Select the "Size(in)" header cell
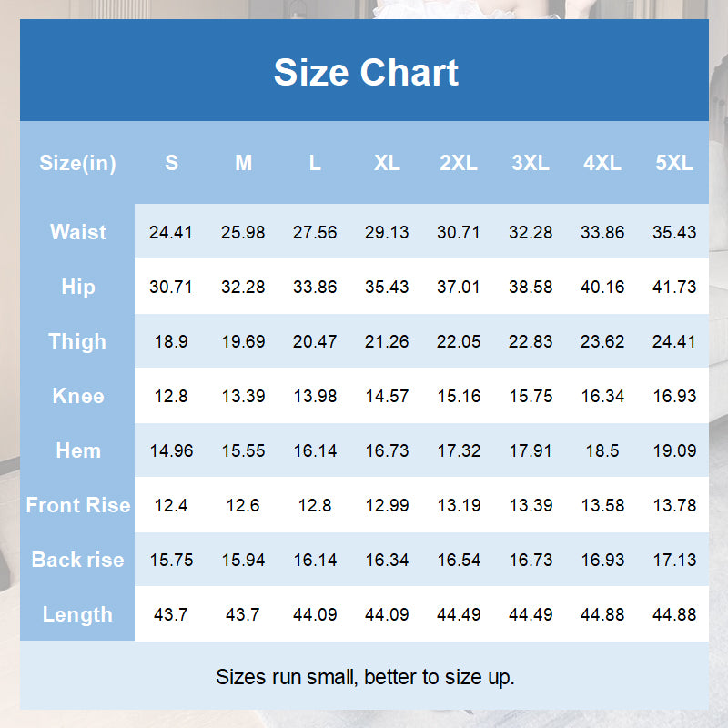Screen dimensions: 728x728 pyautogui.click(x=78, y=164)
